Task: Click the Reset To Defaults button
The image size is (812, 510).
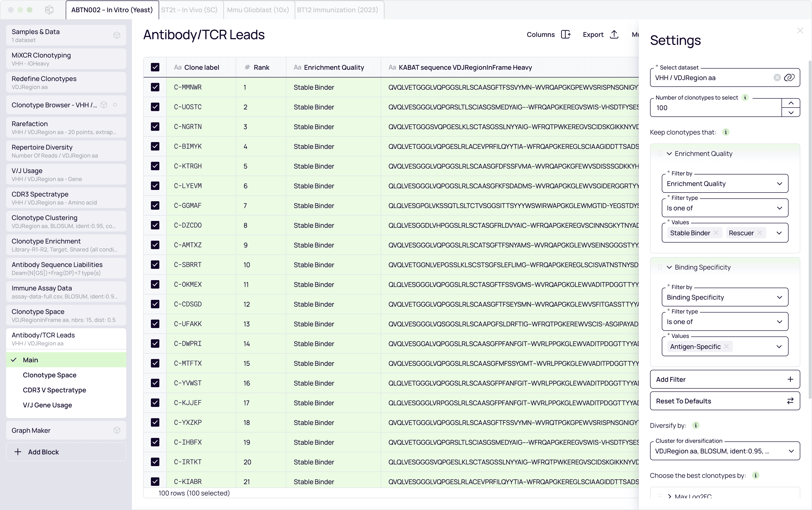Action: pos(725,401)
